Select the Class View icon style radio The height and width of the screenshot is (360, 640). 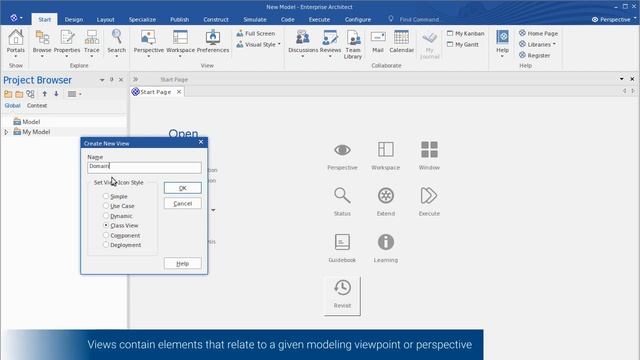point(106,225)
